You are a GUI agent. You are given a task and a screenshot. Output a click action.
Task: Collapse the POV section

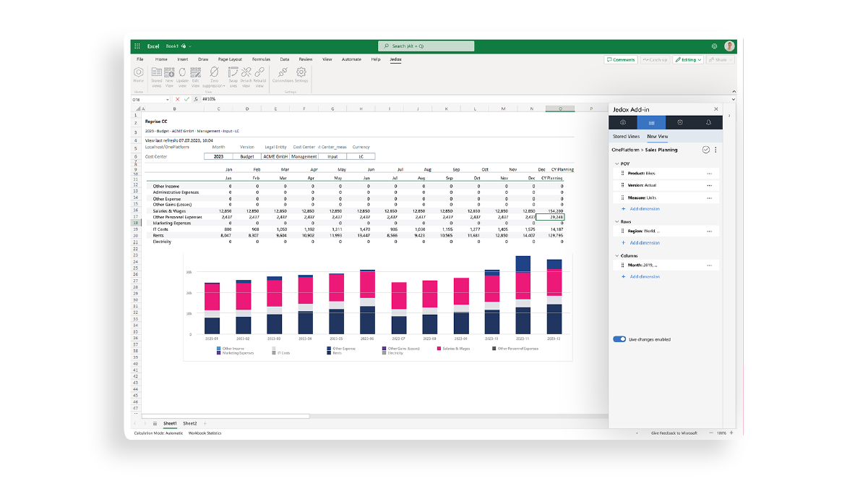(616, 164)
